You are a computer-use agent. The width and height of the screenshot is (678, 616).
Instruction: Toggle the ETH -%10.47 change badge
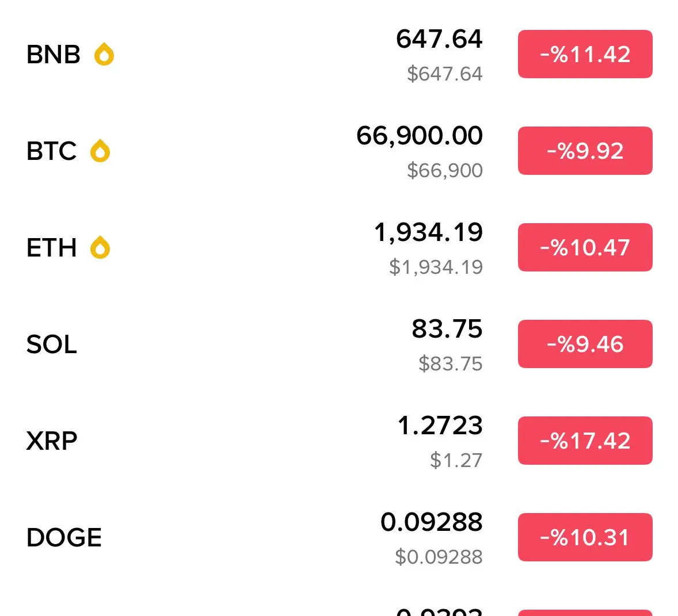point(585,247)
